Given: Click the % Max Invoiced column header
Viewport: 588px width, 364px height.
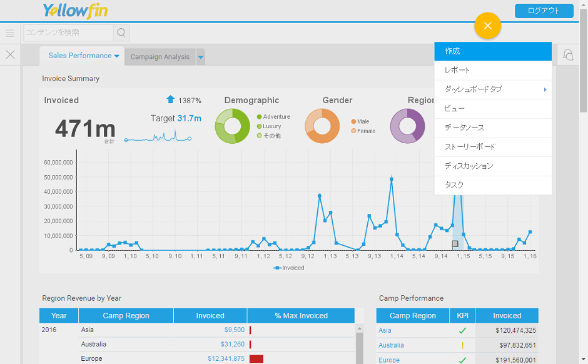Looking at the screenshot, I should [x=301, y=316].
